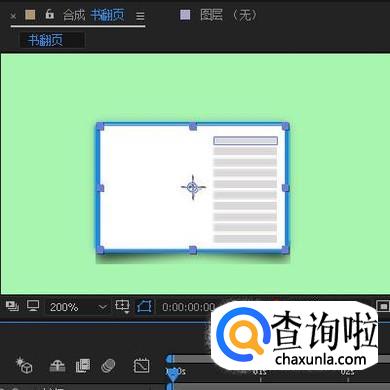This screenshot has height=390, width=390.
Task: Click the timeline current-time indicator marker
Action: 172,376
